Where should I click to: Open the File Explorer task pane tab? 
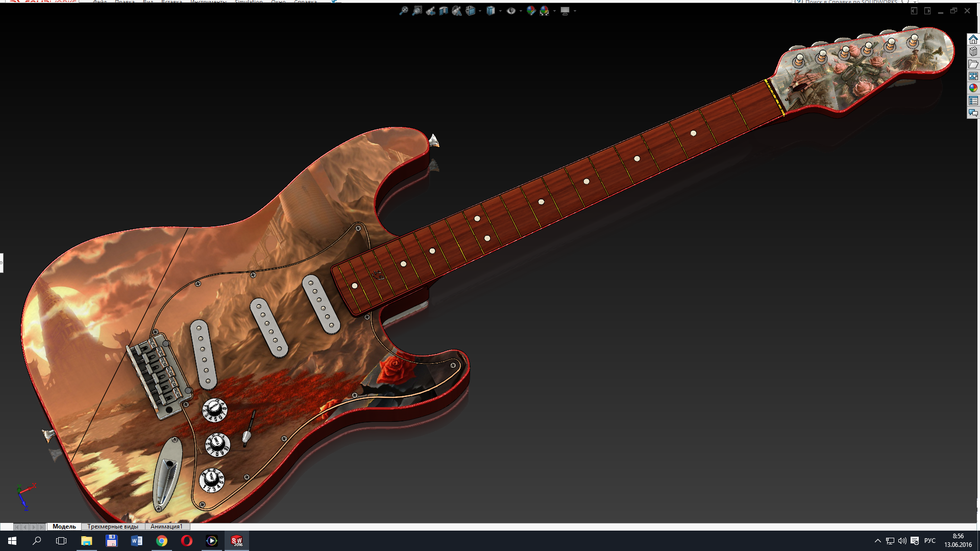973,64
